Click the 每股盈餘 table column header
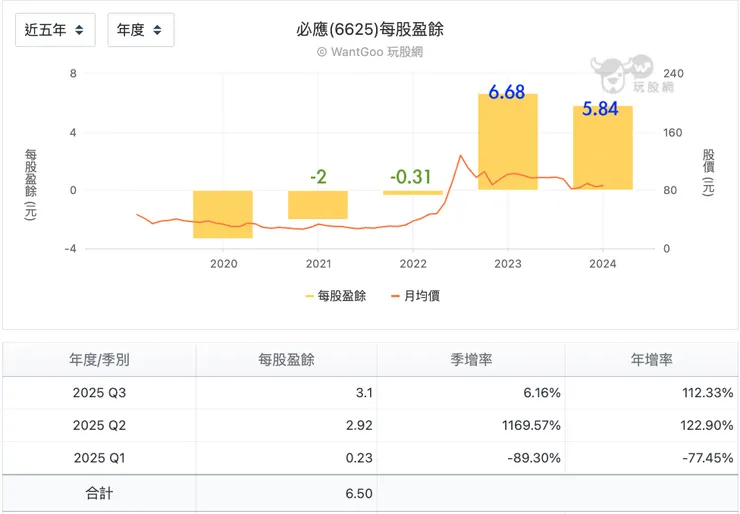Image resolution: width=740 pixels, height=514 pixels. (x=286, y=360)
